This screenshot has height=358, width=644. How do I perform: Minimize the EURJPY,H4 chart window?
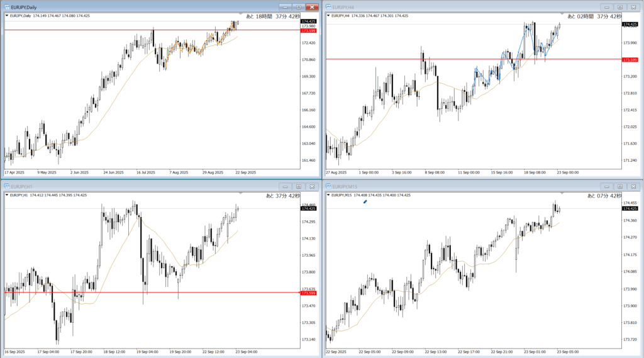[607, 7]
